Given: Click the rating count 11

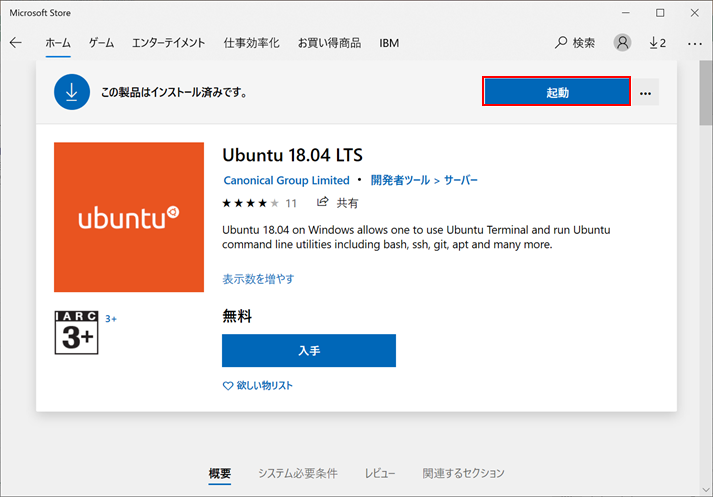Looking at the screenshot, I should (291, 203).
